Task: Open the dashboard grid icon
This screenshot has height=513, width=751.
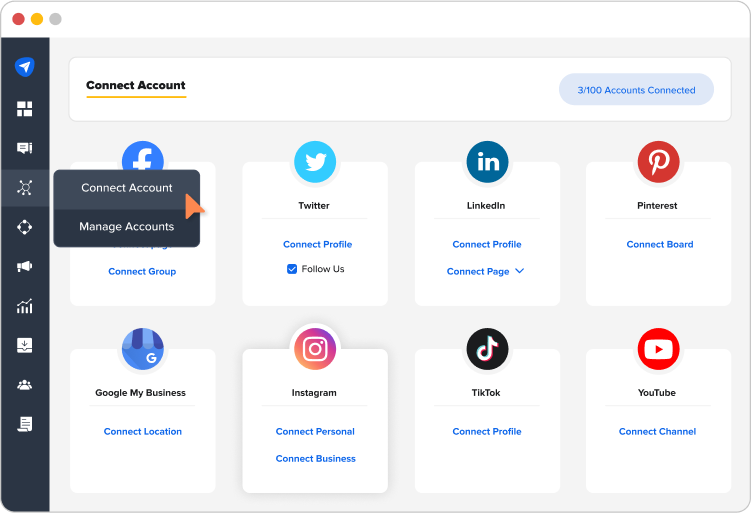Action: click(24, 109)
